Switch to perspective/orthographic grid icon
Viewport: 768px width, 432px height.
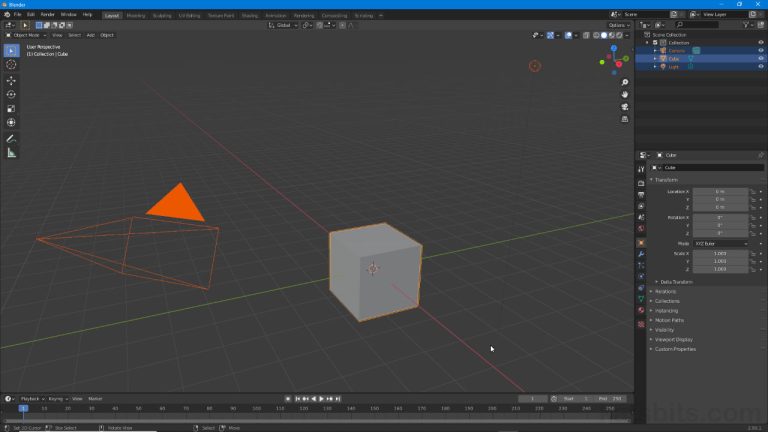[x=625, y=118]
